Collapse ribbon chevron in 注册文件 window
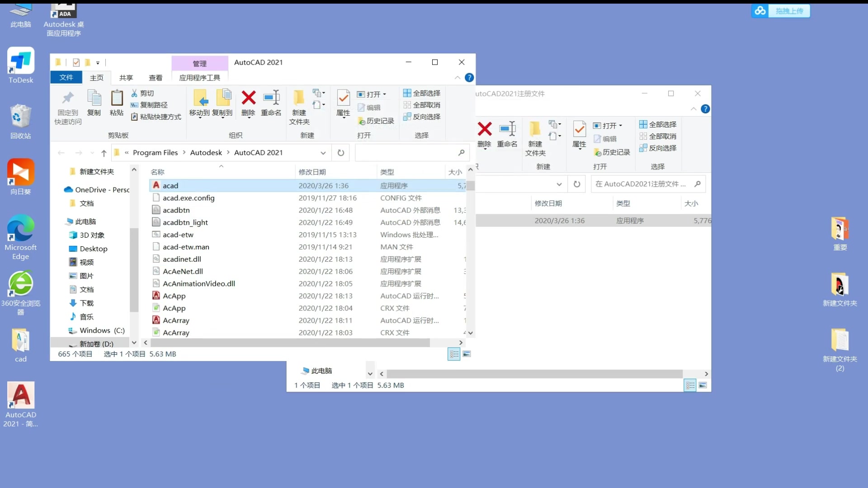Screen dimensions: 868x488 693,109
